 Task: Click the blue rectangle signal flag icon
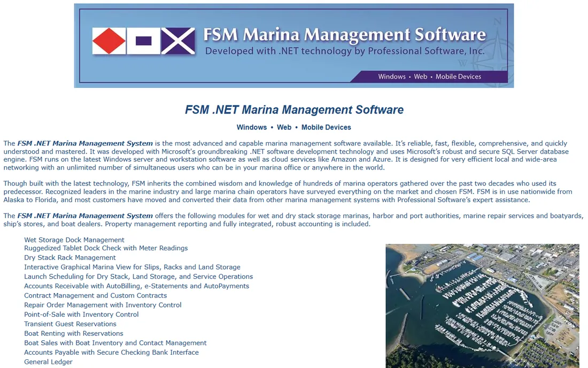(x=144, y=41)
